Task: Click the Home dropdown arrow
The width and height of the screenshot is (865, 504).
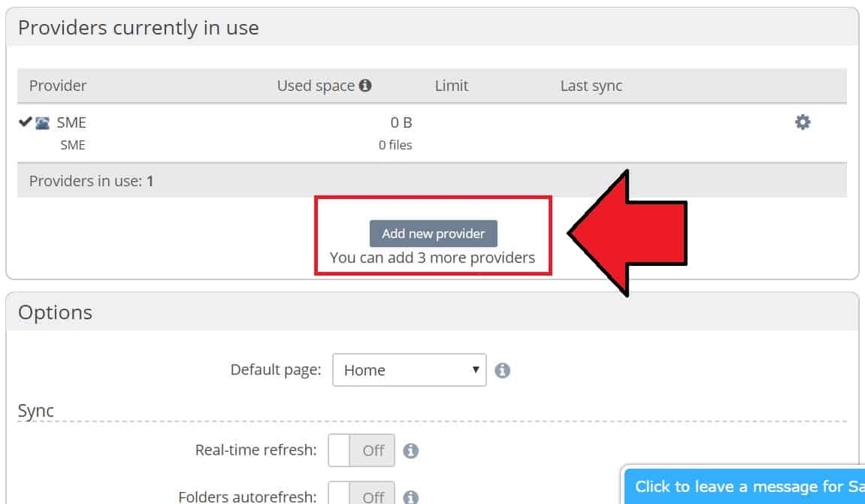Action: tap(476, 370)
